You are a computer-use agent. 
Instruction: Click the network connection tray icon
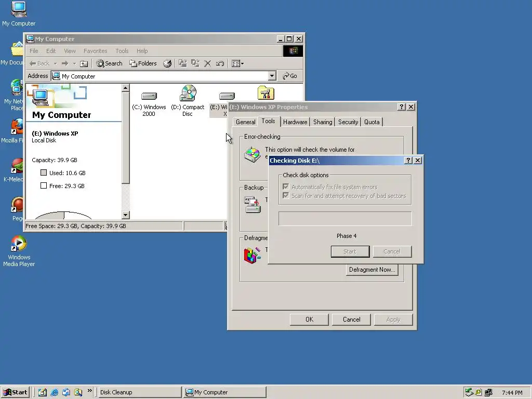coord(488,392)
